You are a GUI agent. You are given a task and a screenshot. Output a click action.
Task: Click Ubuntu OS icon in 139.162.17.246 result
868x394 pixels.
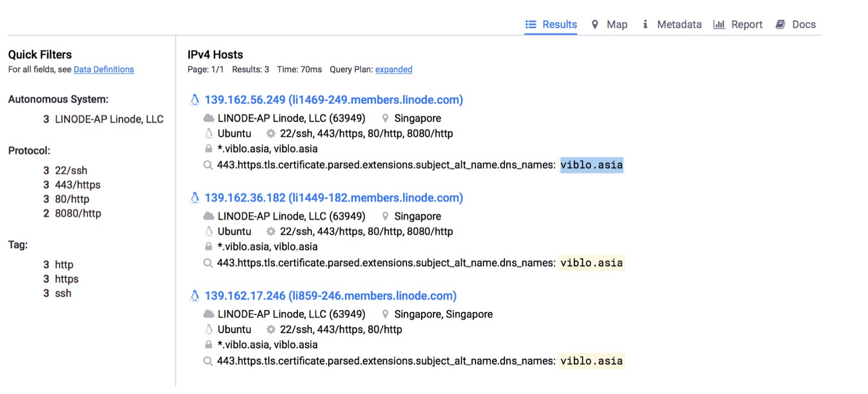(x=209, y=329)
